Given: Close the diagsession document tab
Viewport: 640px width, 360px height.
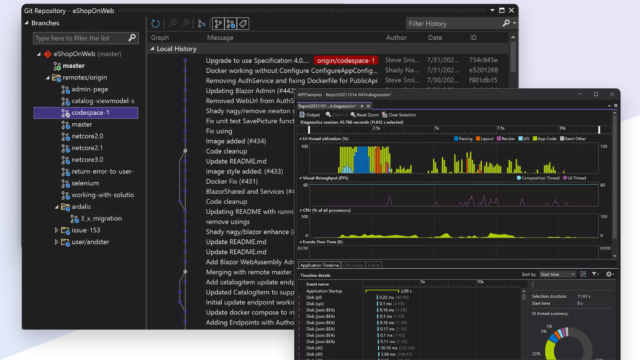Looking at the screenshot, I should pos(368,106).
